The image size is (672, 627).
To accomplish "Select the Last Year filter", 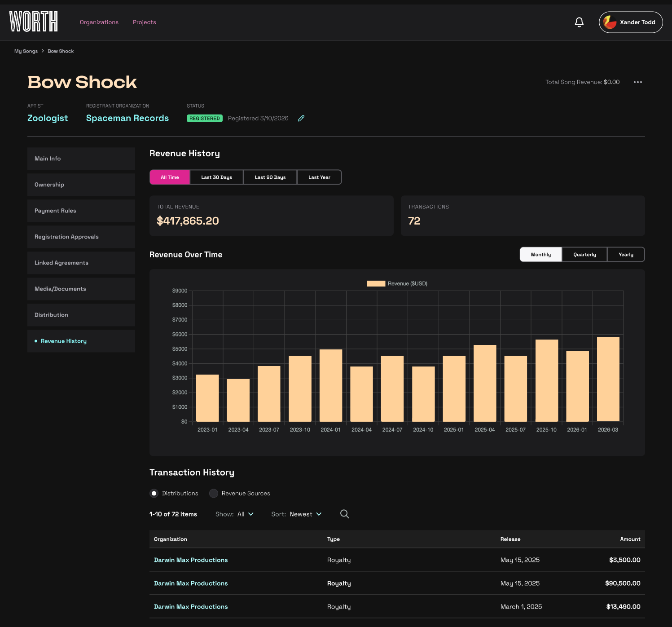I will [319, 177].
